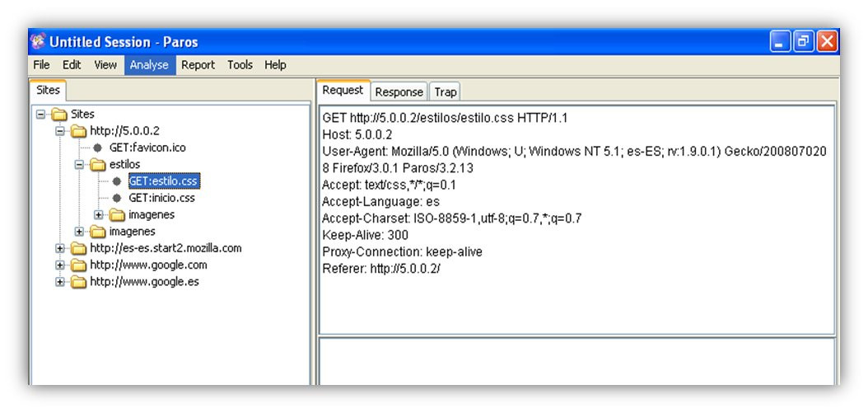The width and height of the screenshot is (868, 413).
Task: Select the http://es-es.start2.mozilla.com label
Action: [x=166, y=248]
